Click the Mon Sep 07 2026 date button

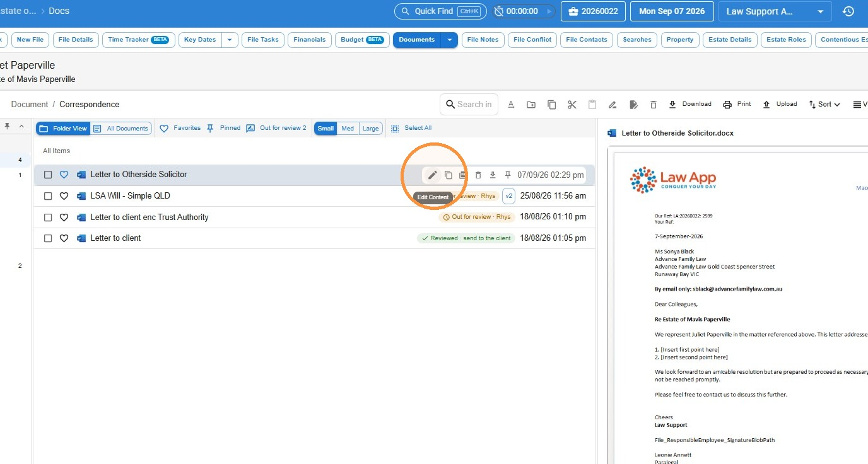[672, 11]
